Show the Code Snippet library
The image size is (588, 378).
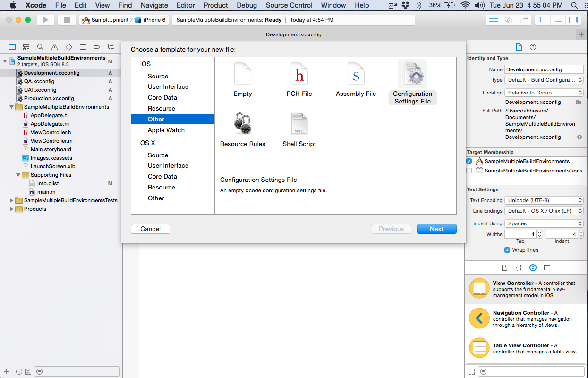pos(519,267)
